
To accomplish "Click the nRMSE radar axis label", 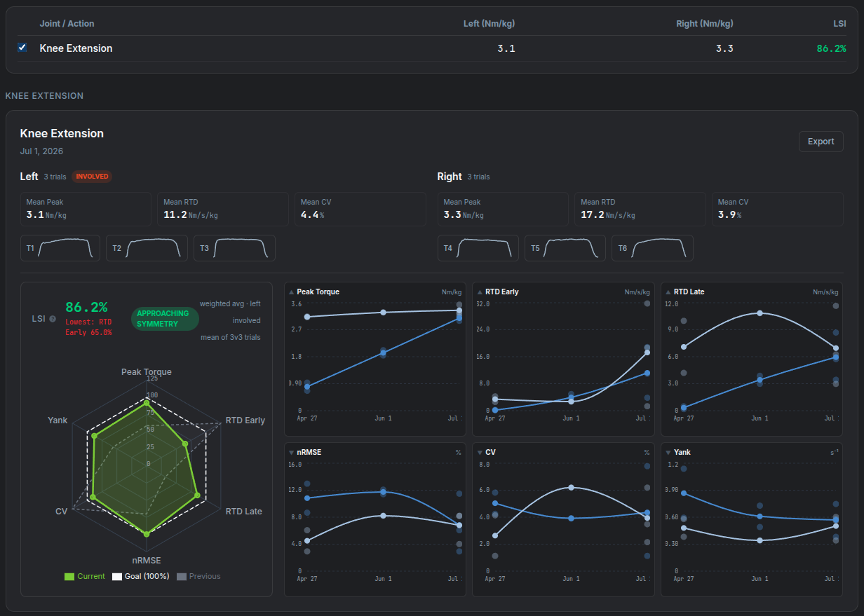I will [147, 560].
